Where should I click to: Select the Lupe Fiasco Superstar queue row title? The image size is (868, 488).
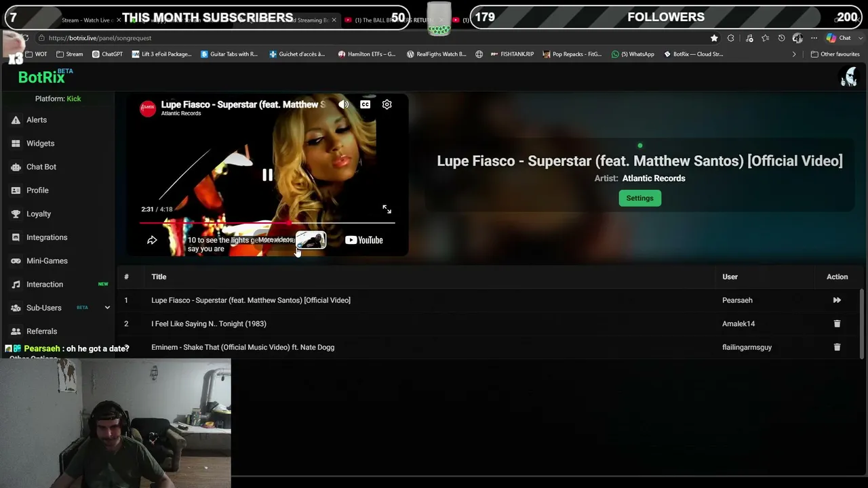pyautogui.click(x=251, y=300)
